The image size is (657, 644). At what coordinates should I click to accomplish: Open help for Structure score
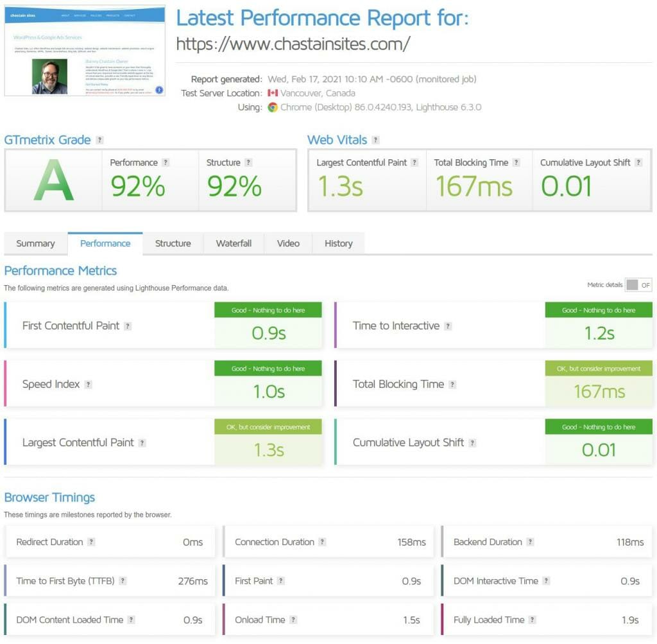[248, 162]
